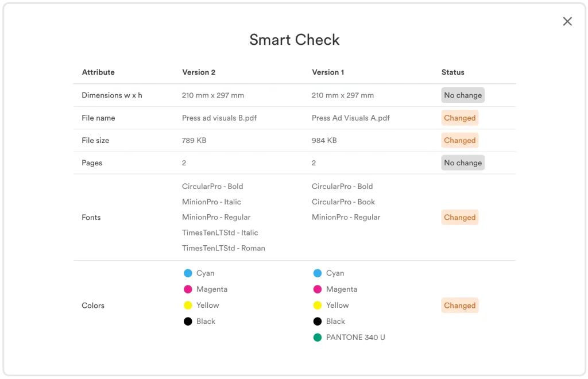
Task: Click the Attribute column header
Action: tap(98, 72)
